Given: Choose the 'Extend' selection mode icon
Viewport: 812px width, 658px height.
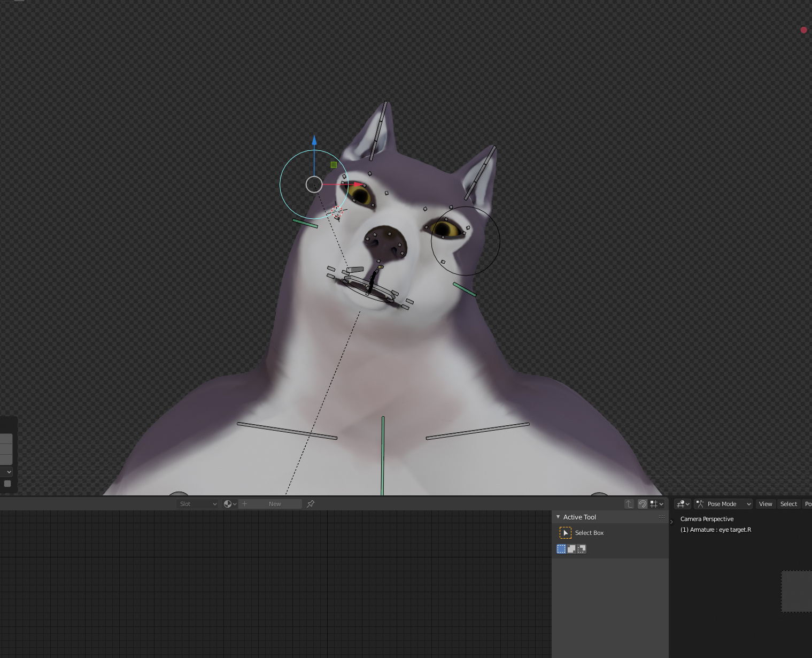Looking at the screenshot, I should (x=571, y=549).
